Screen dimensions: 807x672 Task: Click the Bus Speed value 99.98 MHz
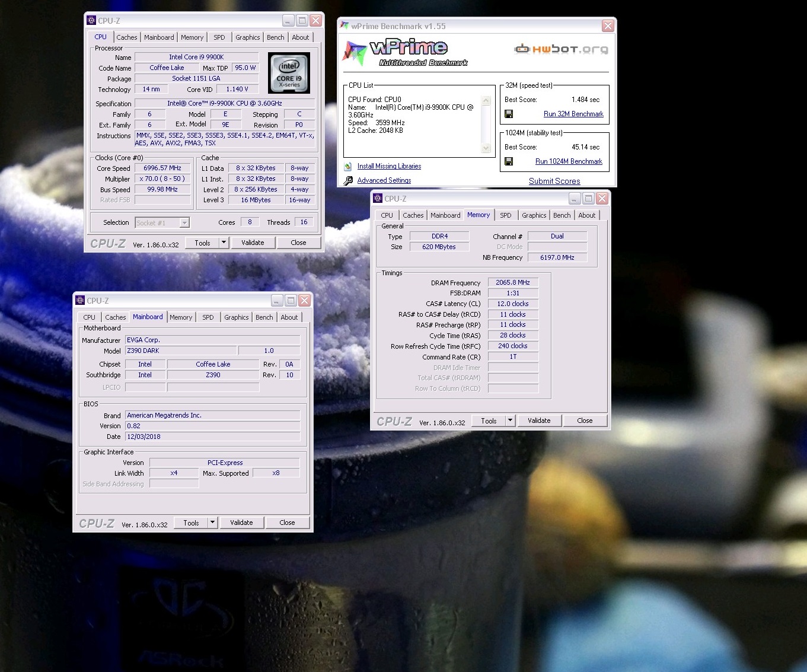click(x=162, y=189)
